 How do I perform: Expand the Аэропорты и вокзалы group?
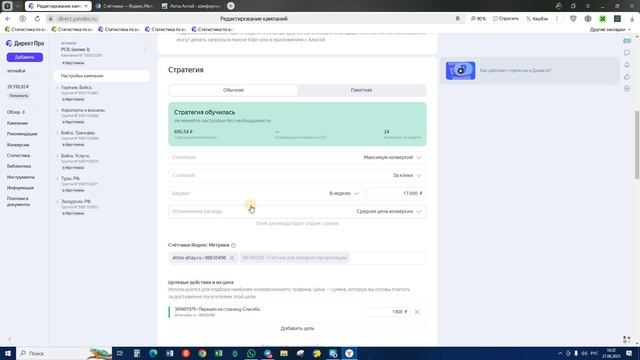coord(57,110)
